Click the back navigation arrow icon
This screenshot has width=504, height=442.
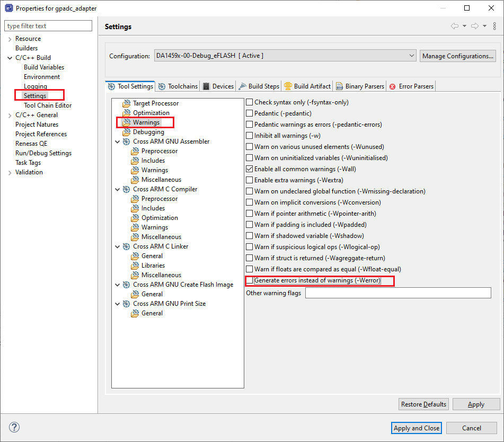[x=455, y=26]
